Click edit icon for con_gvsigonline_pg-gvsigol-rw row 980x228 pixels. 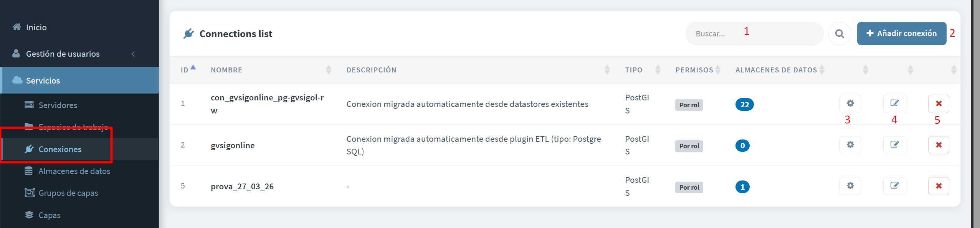[894, 103]
